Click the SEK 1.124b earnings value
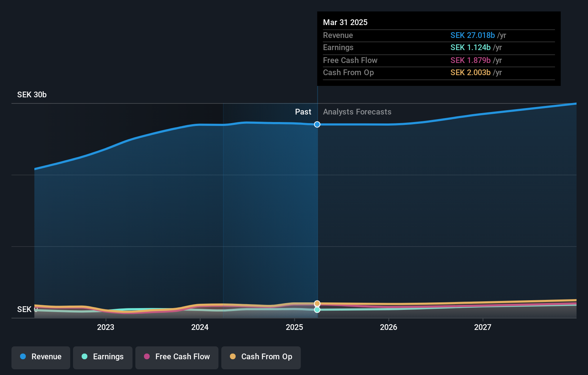Viewport: 588px width, 375px height. pyautogui.click(x=471, y=47)
